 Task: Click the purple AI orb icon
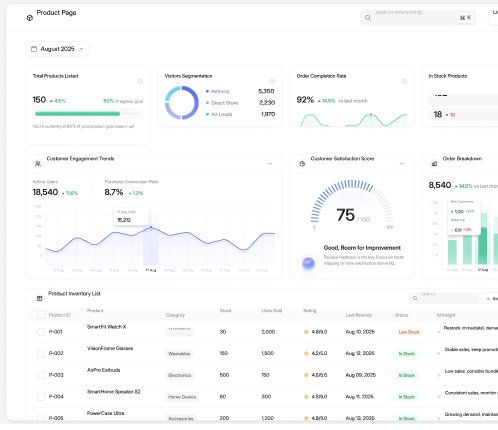click(x=308, y=263)
